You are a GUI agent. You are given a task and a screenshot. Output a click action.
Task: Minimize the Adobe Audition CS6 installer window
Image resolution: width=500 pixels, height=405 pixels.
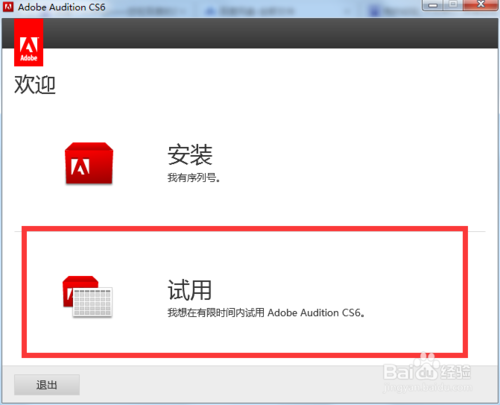point(433,5)
